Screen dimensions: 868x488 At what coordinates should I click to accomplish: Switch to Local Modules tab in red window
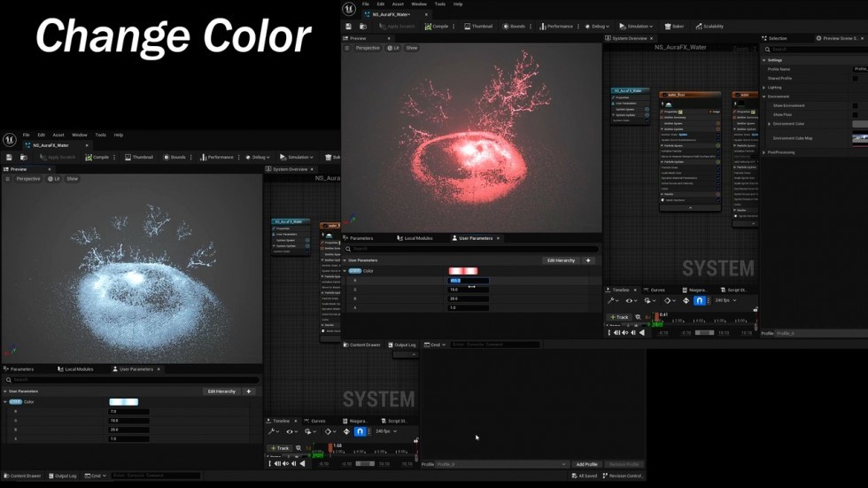coord(415,238)
